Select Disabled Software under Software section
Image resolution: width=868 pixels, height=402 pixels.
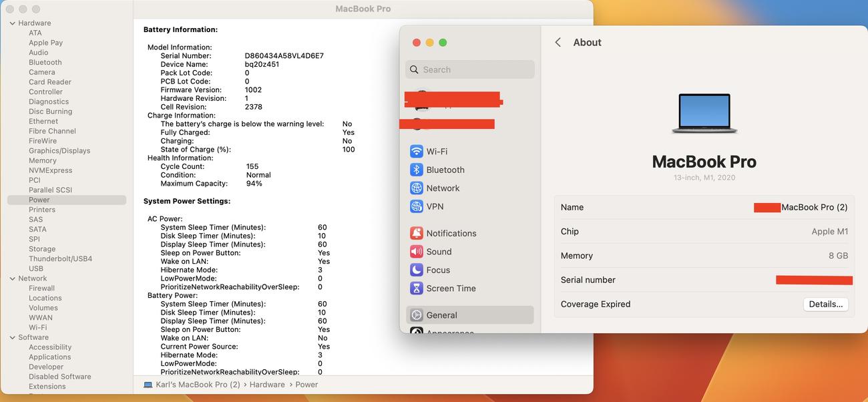point(60,377)
